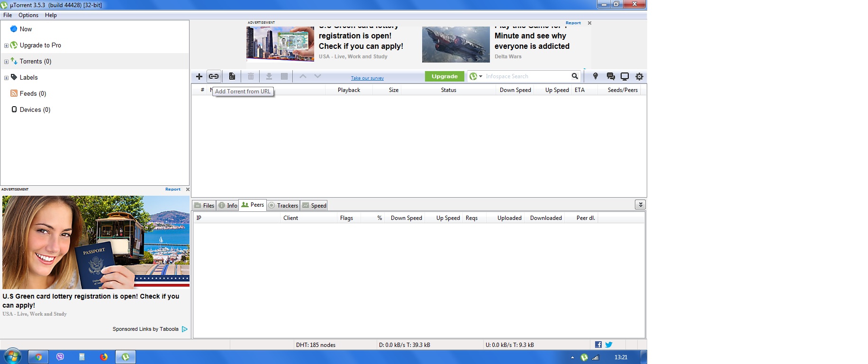Sort torrents by Down Speed column header
Viewport: 868px width, 364px height.
[515, 90]
